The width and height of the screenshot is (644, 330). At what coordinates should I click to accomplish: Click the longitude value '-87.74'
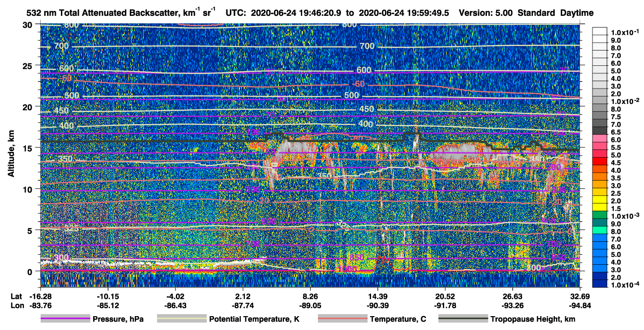[x=243, y=306]
